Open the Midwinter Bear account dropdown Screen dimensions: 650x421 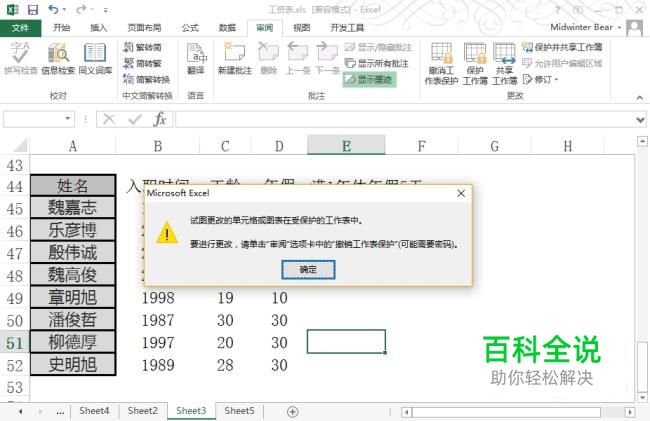[x=586, y=27]
